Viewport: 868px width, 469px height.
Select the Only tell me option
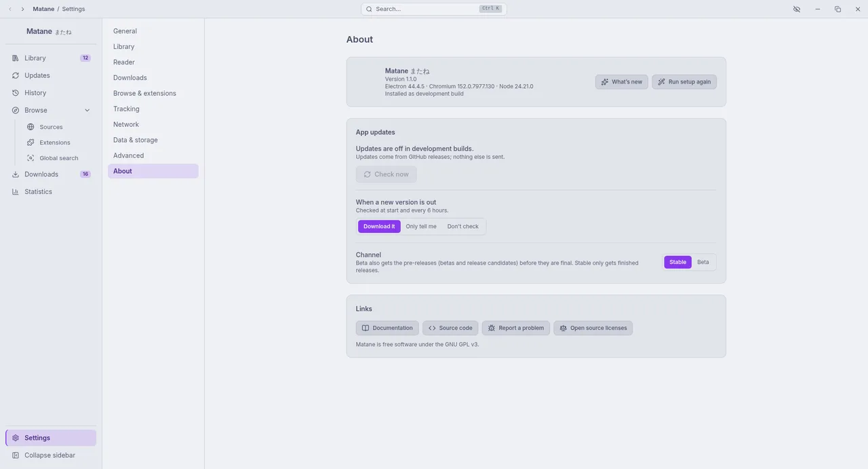pos(421,227)
